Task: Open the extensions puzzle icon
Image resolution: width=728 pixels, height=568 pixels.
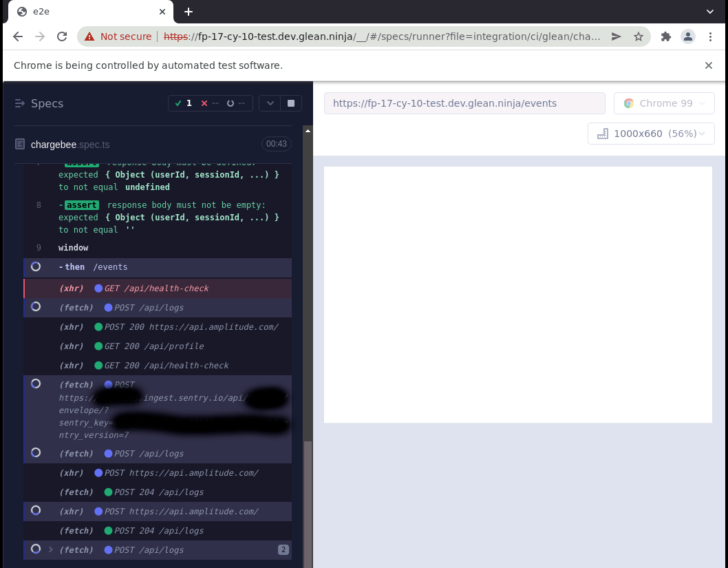Action: pyautogui.click(x=666, y=36)
